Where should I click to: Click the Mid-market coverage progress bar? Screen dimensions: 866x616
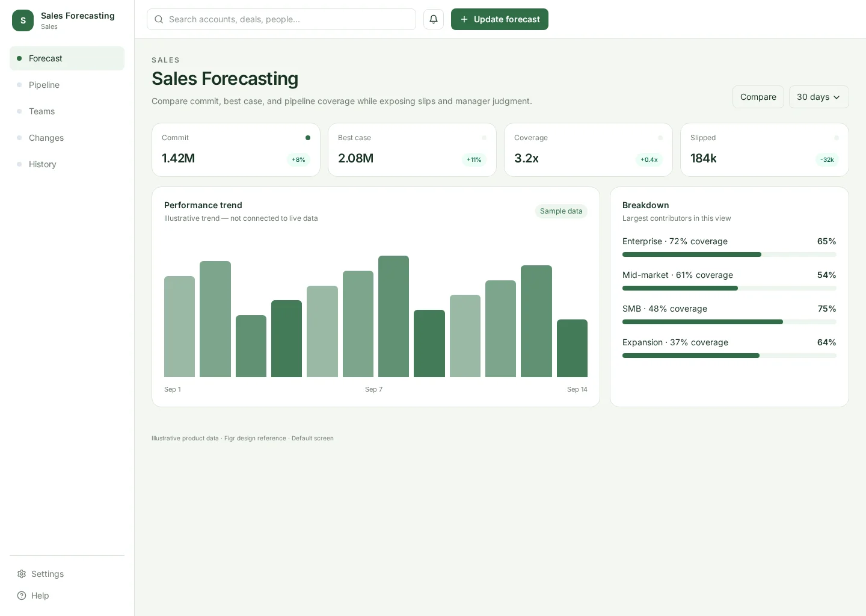point(729,288)
